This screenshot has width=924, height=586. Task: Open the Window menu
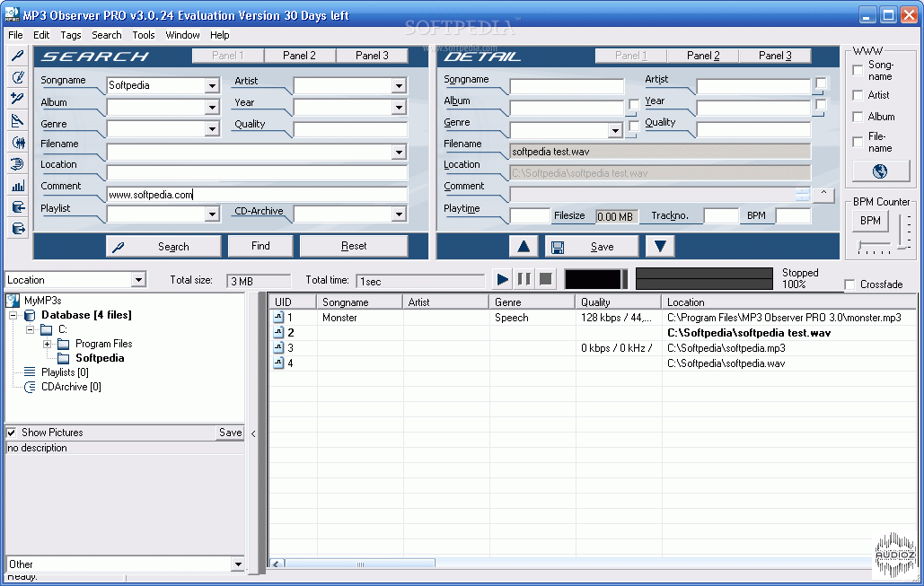pyautogui.click(x=182, y=35)
